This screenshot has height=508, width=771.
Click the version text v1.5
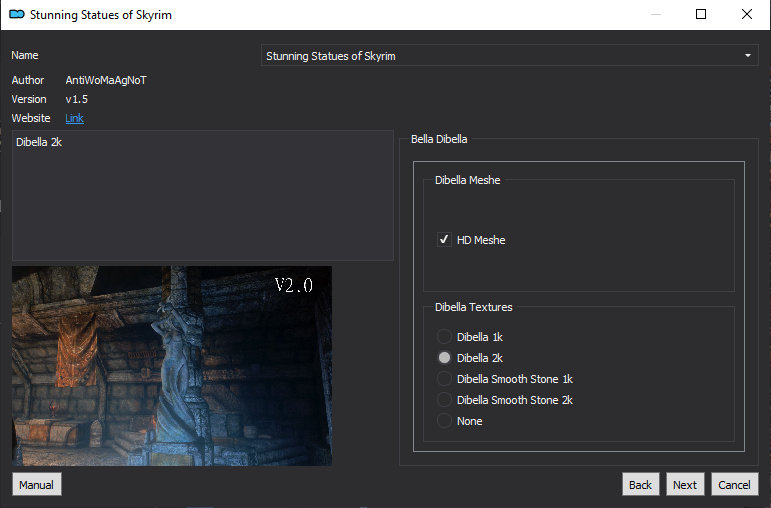click(x=77, y=99)
